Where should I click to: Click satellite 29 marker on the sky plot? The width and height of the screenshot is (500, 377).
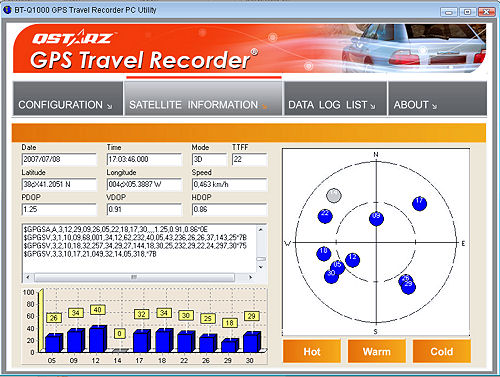click(x=408, y=287)
